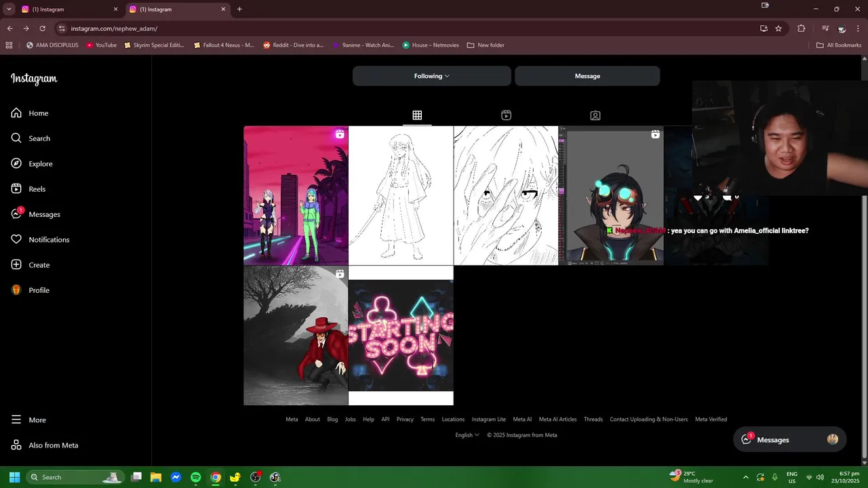Viewport: 868px width, 488px height.
Task: Open the Chrome apps grid shortcut
Action: pyautogui.click(x=9, y=45)
